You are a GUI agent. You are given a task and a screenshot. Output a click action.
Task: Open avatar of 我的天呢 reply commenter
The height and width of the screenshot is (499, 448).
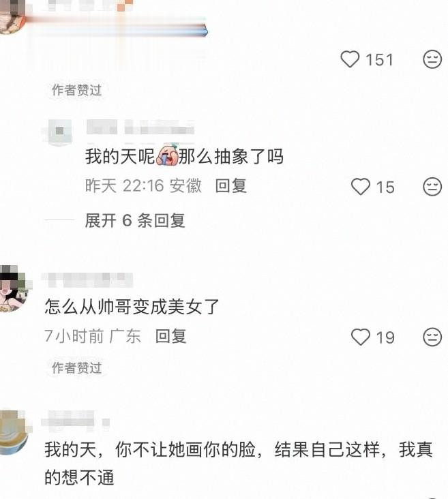(x=59, y=132)
